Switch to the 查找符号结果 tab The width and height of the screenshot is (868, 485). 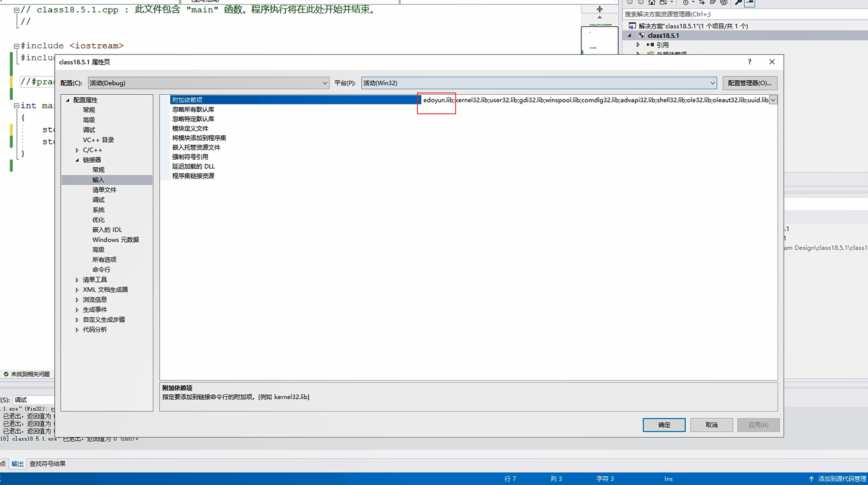pos(48,464)
